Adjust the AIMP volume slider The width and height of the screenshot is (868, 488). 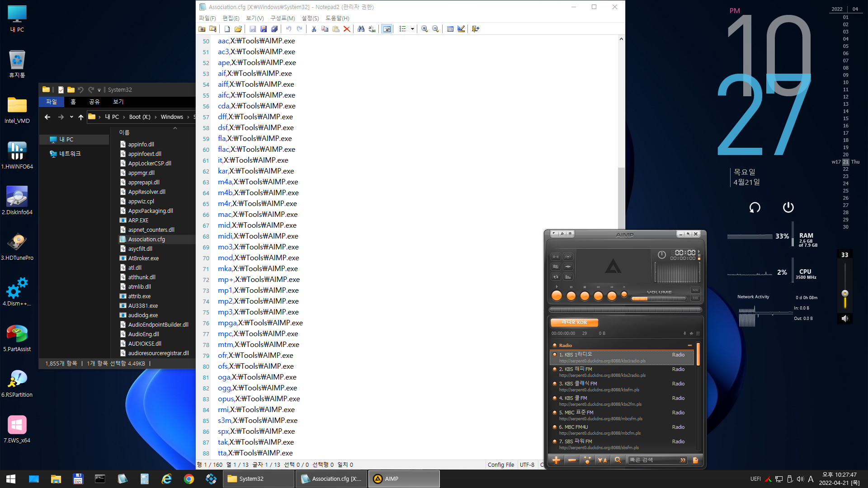click(x=659, y=298)
